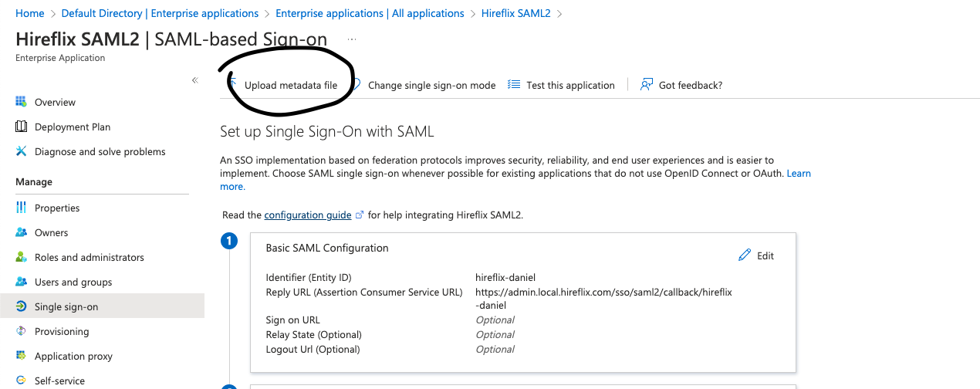Open Provisioning in the sidebar
This screenshot has height=389, width=980.
62,331
